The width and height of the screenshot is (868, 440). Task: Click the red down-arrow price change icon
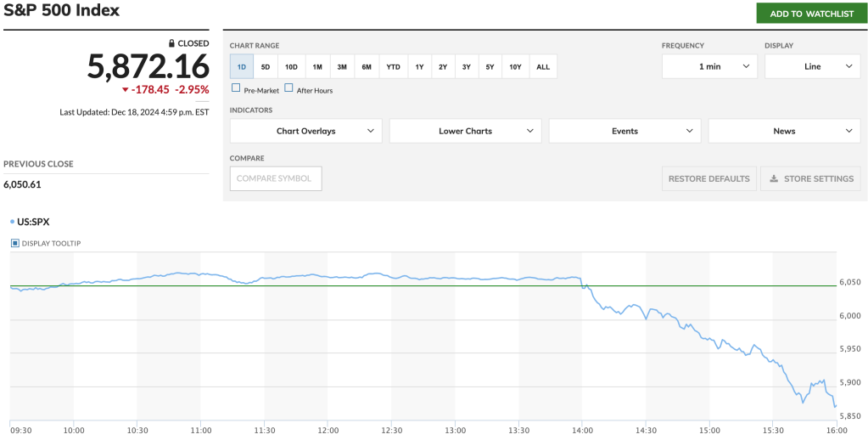(125, 90)
